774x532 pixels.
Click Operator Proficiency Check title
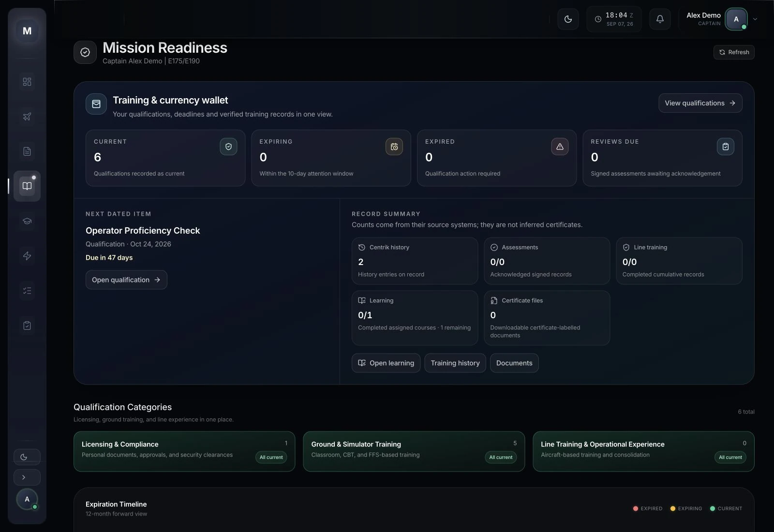(x=143, y=231)
